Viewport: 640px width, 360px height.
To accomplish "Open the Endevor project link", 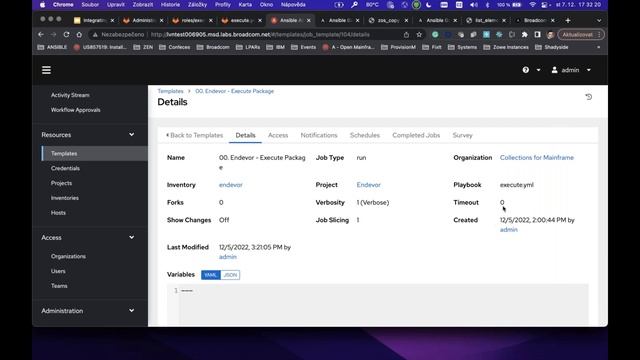I will pos(369,185).
